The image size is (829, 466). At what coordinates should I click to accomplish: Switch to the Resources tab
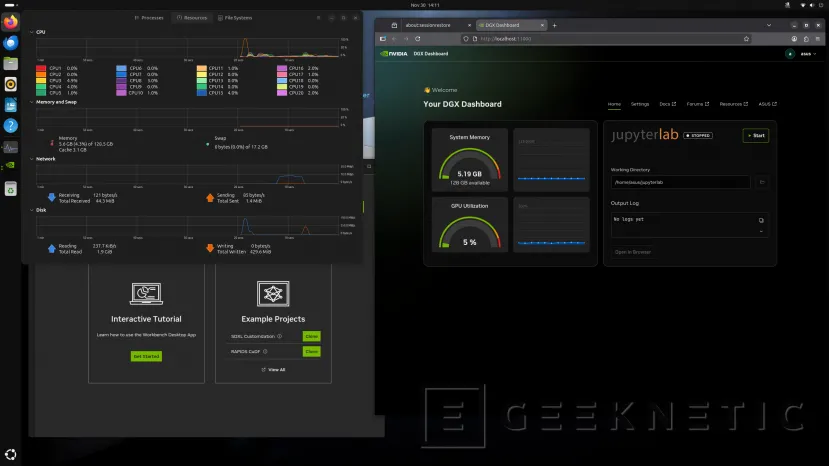point(192,18)
